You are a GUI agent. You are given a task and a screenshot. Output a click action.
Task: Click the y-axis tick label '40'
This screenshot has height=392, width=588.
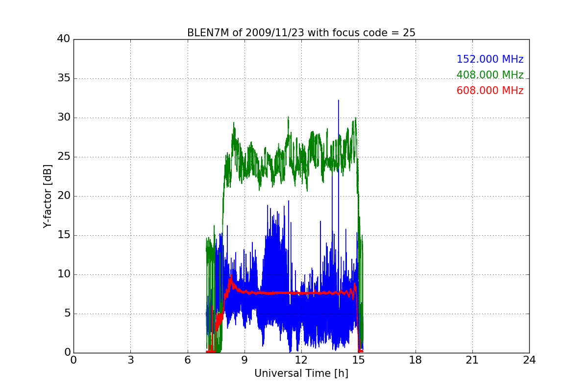[x=64, y=39]
